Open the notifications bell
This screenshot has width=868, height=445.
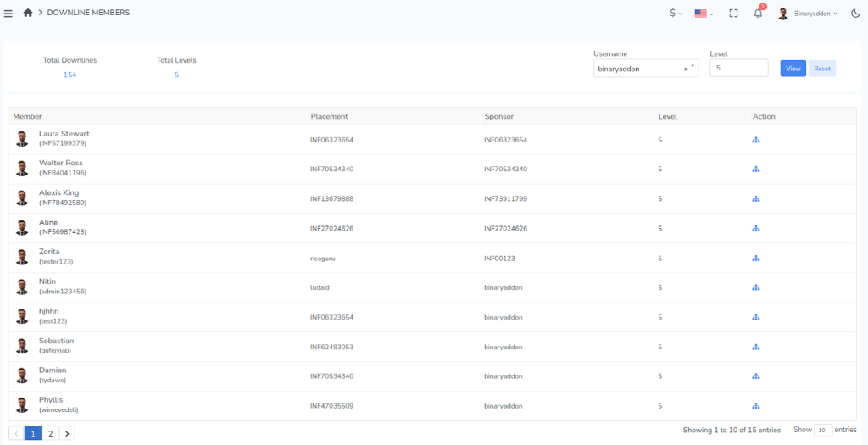pos(758,14)
